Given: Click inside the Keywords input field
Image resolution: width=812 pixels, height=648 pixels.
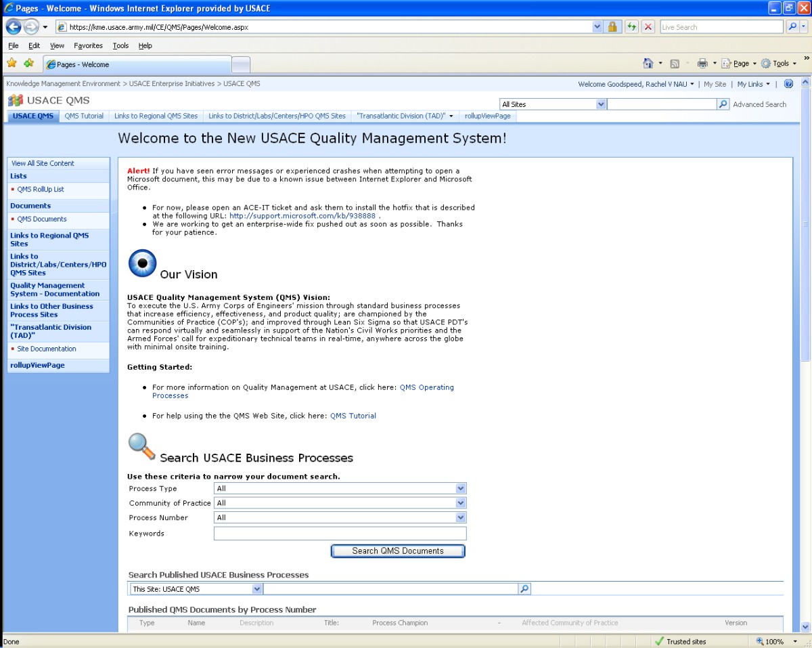Looking at the screenshot, I should coord(340,533).
